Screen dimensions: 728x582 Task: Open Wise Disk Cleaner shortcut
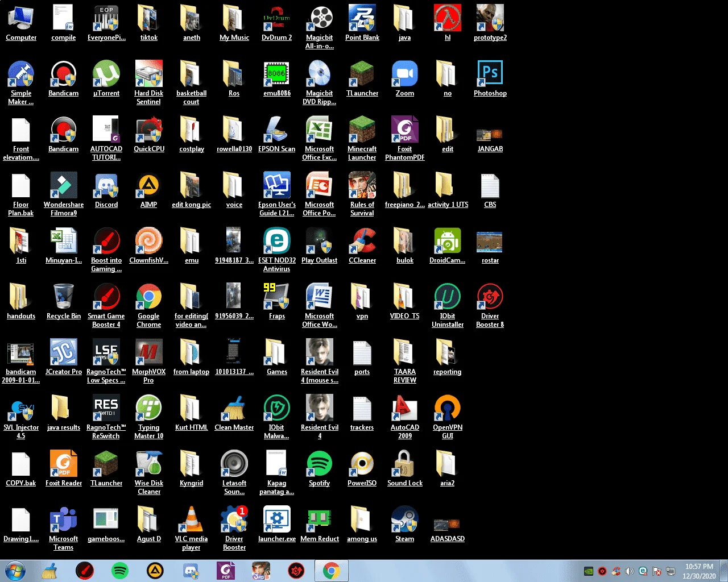tap(149, 472)
